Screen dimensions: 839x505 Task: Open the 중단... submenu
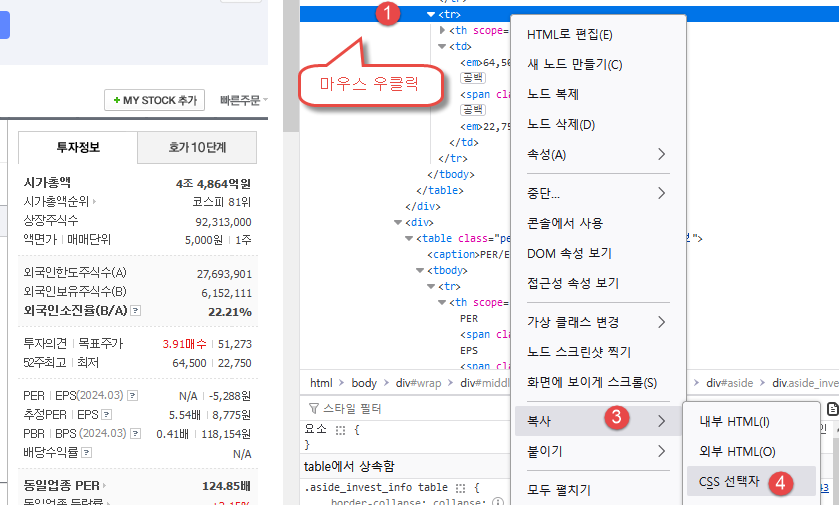(598, 193)
